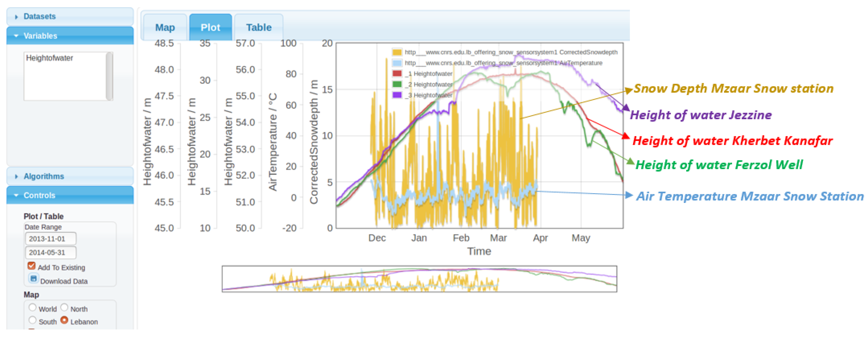
Task: Click the red _1 Heightofwater legend swatch
Action: [x=397, y=73]
